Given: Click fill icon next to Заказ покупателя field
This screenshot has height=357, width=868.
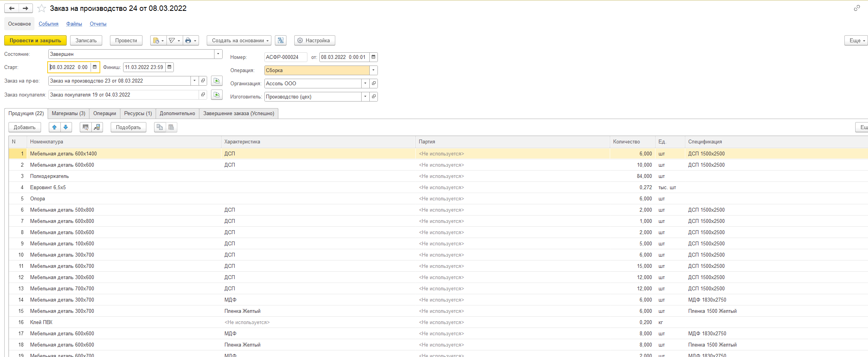Looking at the screenshot, I should (217, 95).
